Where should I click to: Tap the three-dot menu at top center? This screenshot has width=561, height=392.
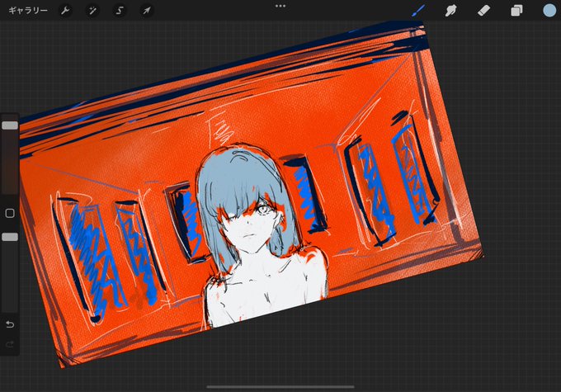(280, 6)
